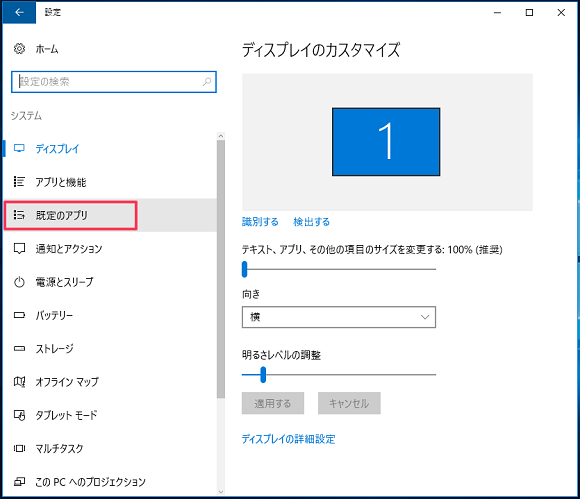Click the オフライン マップ map icon
The image size is (580, 499).
(x=19, y=381)
